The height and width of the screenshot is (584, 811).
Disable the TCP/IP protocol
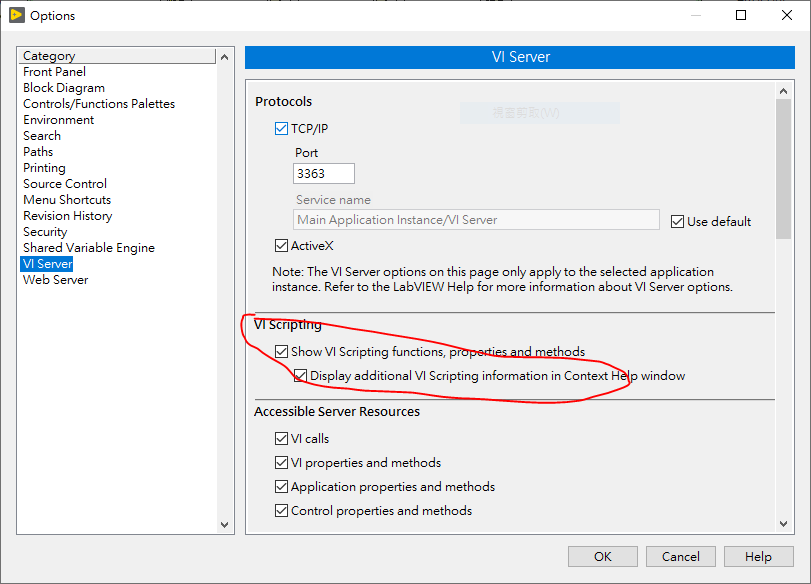click(x=282, y=128)
